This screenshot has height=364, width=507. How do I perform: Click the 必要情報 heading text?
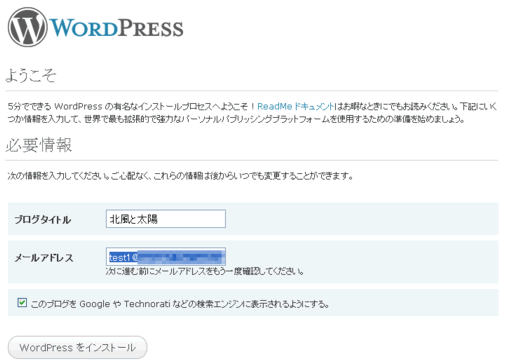coord(39,145)
